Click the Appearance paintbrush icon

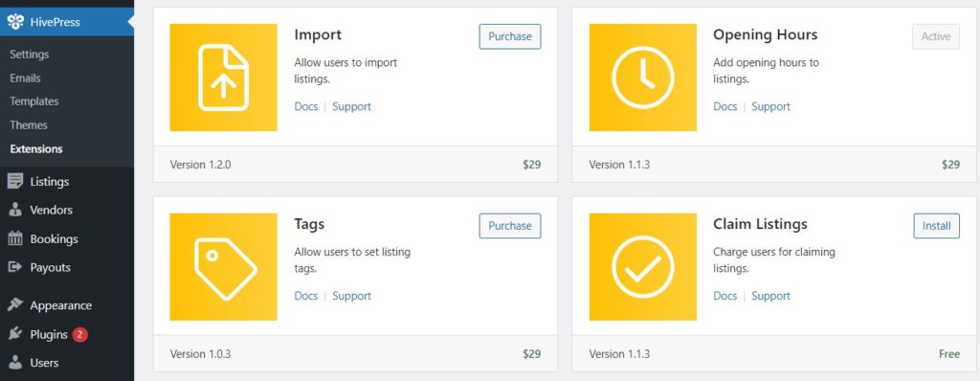(x=15, y=305)
